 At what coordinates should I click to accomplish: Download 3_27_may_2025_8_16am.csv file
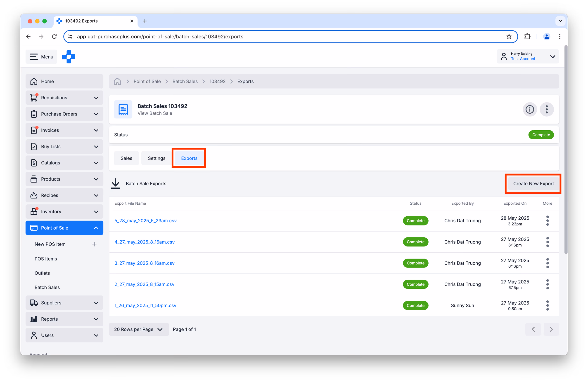[144, 263]
